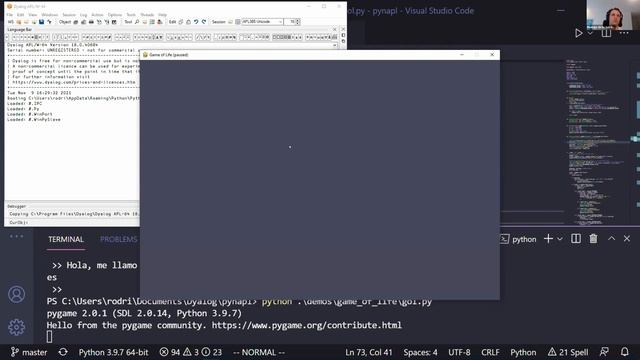Click the Game of Life window icon
The image size is (640, 360).
coord(145,55)
